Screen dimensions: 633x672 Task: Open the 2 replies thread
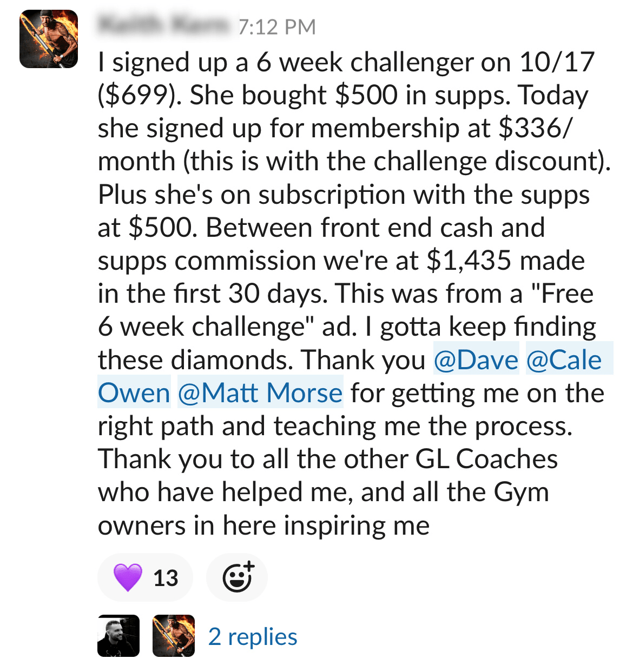(253, 637)
